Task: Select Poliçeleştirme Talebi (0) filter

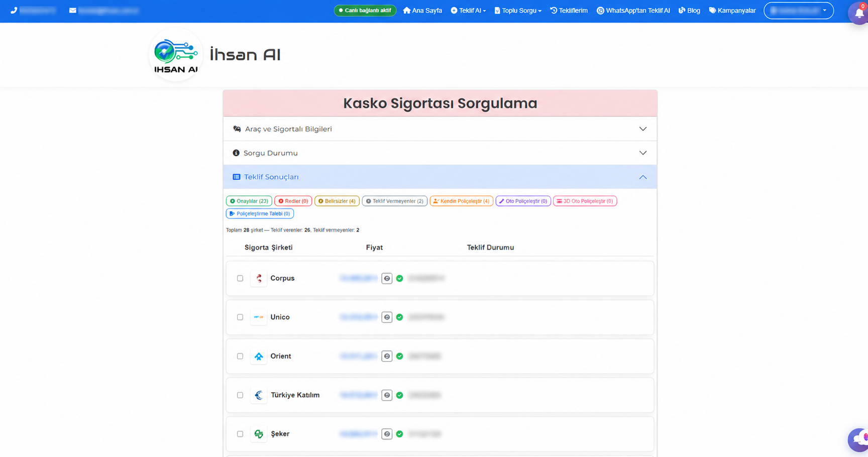Action: coord(260,213)
